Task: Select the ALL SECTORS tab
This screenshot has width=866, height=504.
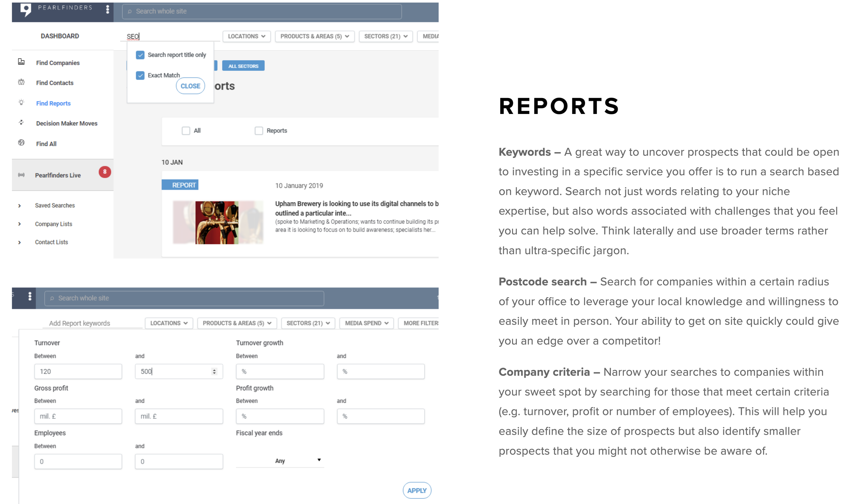Action: click(x=243, y=66)
